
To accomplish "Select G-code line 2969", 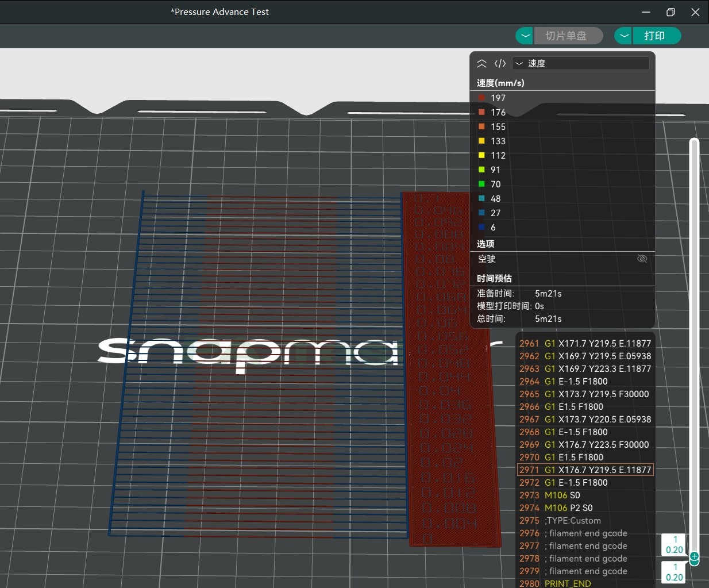I will 585,445.
